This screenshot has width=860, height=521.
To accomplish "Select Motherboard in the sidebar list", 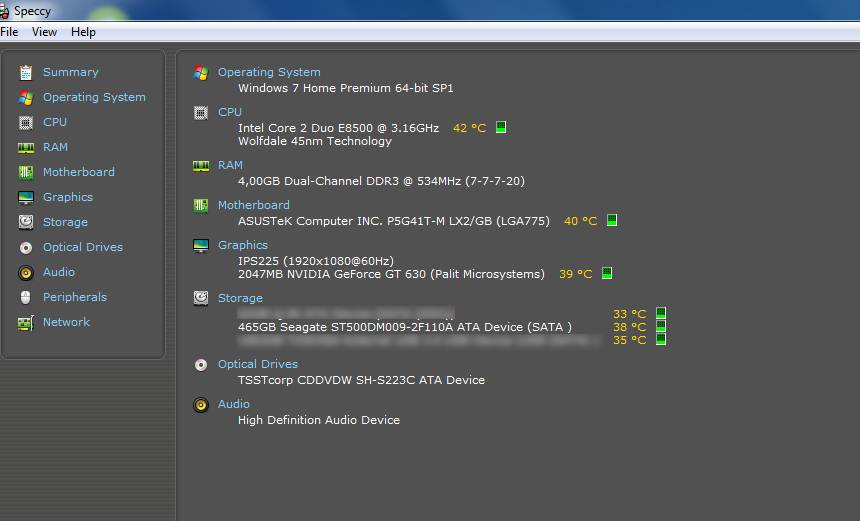I will 79,172.
